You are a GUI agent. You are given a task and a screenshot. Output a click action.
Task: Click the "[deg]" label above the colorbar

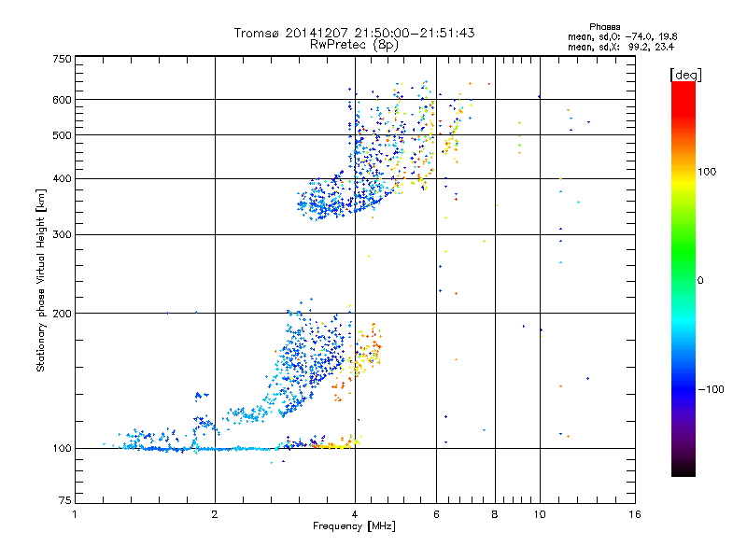coord(685,75)
